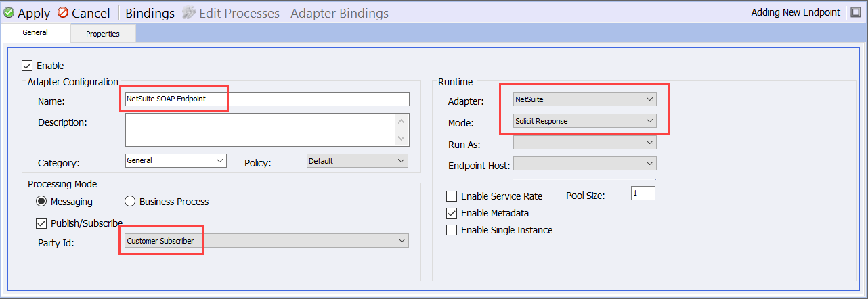Click the Description box up scroll arrow
The image size is (868, 299).
(x=402, y=122)
